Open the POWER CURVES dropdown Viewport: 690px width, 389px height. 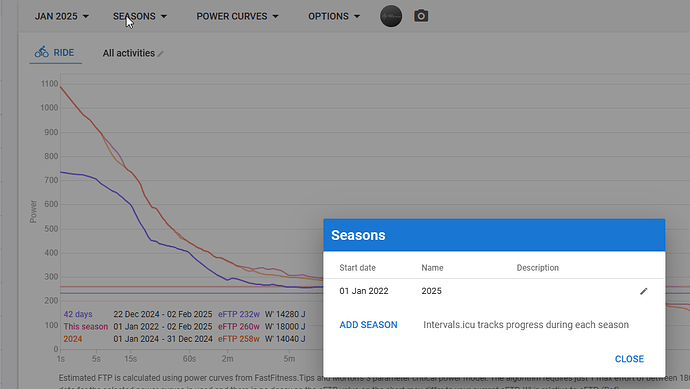pyautogui.click(x=237, y=16)
